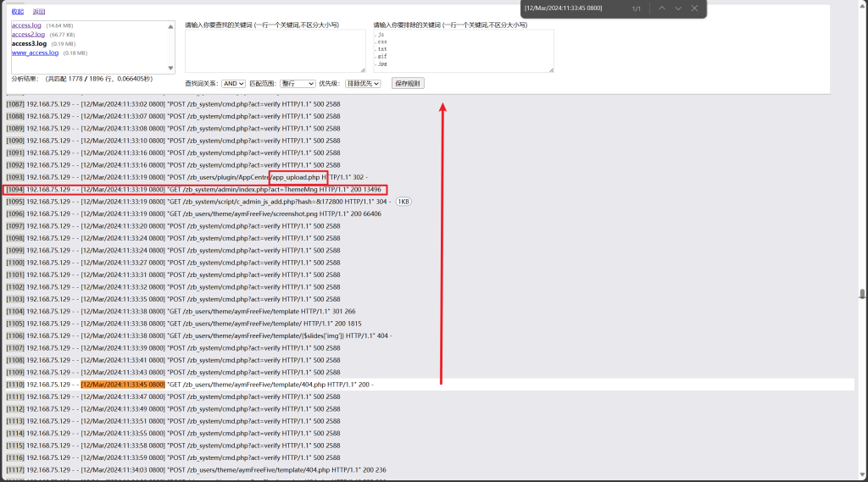Open the access2.log file
Image resolution: width=868 pixels, height=482 pixels.
[x=27, y=35]
